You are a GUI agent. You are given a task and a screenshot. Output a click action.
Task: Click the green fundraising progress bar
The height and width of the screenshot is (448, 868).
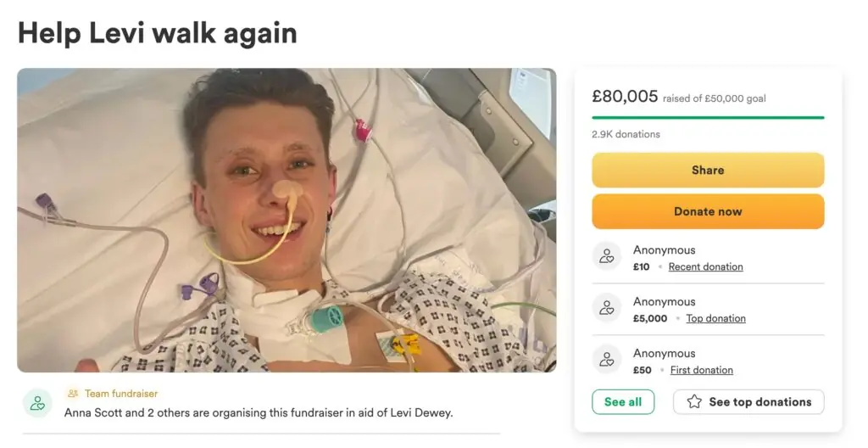(708, 117)
